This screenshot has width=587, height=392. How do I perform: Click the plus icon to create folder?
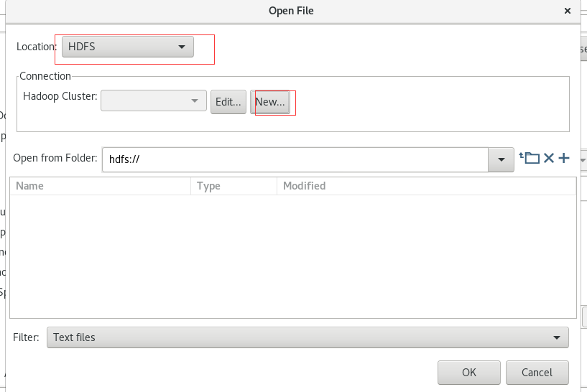tap(564, 158)
